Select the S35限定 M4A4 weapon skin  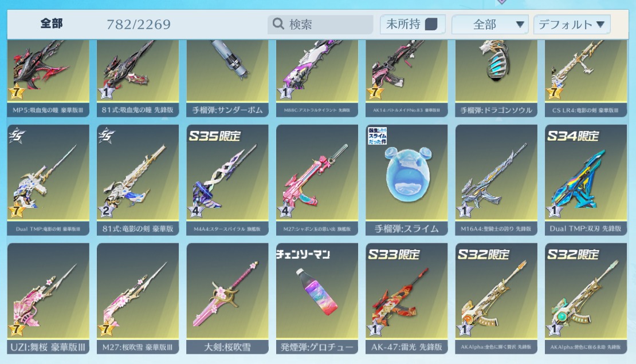click(227, 180)
